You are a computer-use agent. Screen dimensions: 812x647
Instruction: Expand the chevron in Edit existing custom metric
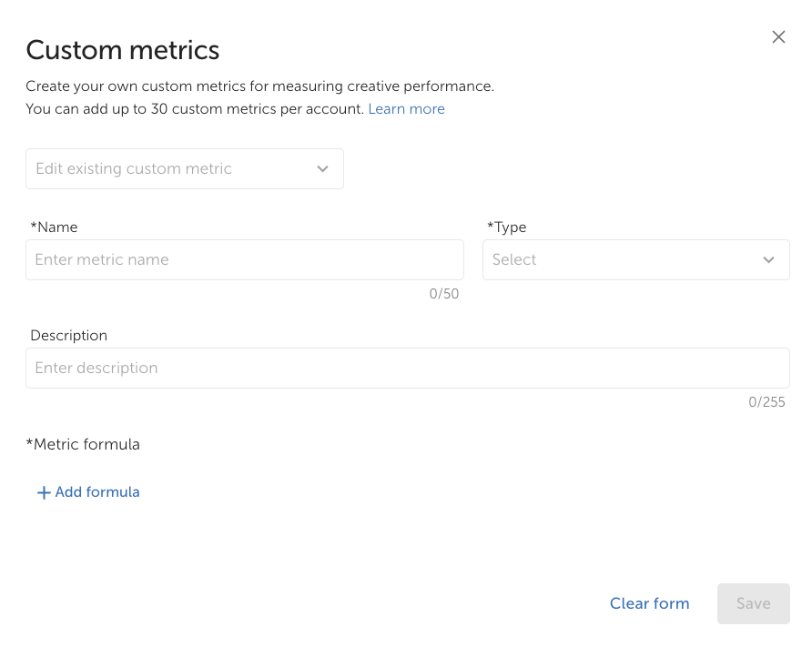(x=322, y=168)
